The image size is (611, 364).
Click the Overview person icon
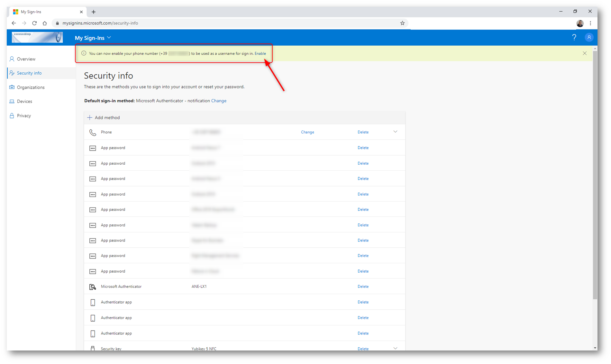12,59
